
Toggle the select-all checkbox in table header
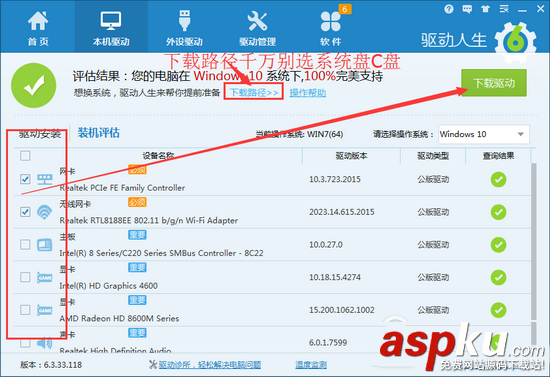25,155
